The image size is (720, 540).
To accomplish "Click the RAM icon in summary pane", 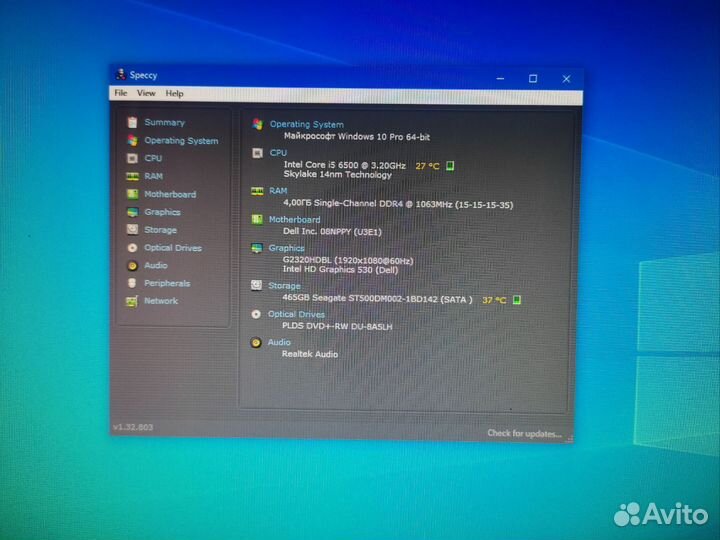I will pyautogui.click(x=257, y=191).
